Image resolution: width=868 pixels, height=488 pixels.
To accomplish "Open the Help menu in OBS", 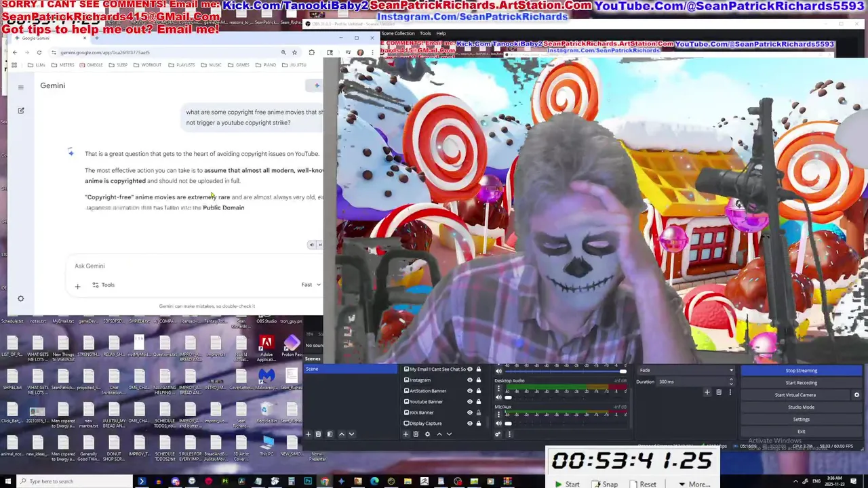I will point(441,33).
